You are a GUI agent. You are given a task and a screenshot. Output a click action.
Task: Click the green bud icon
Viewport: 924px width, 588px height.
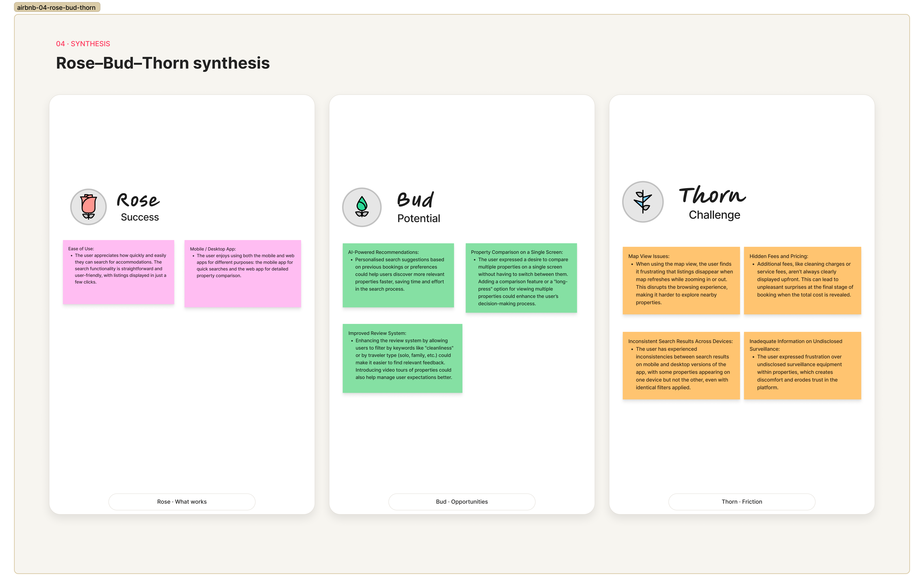coord(362,207)
